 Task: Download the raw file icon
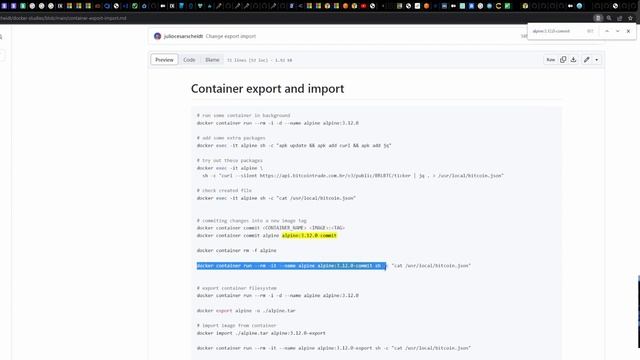(573, 60)
